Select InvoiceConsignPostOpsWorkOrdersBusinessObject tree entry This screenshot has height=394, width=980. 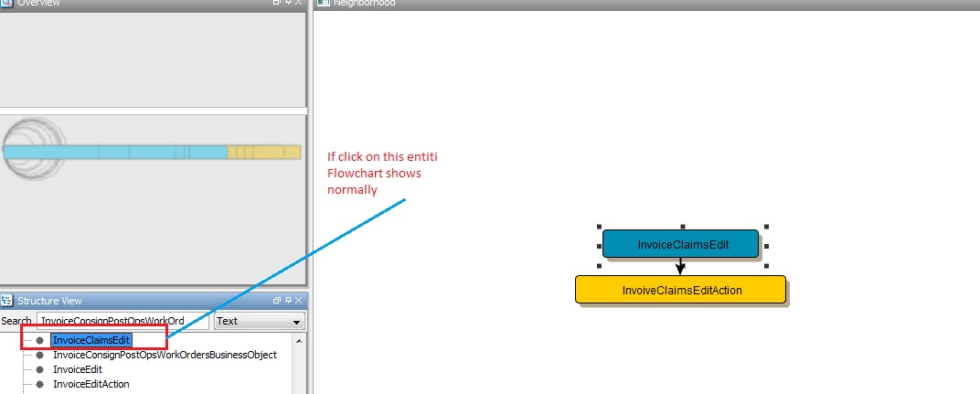point(165,355)
